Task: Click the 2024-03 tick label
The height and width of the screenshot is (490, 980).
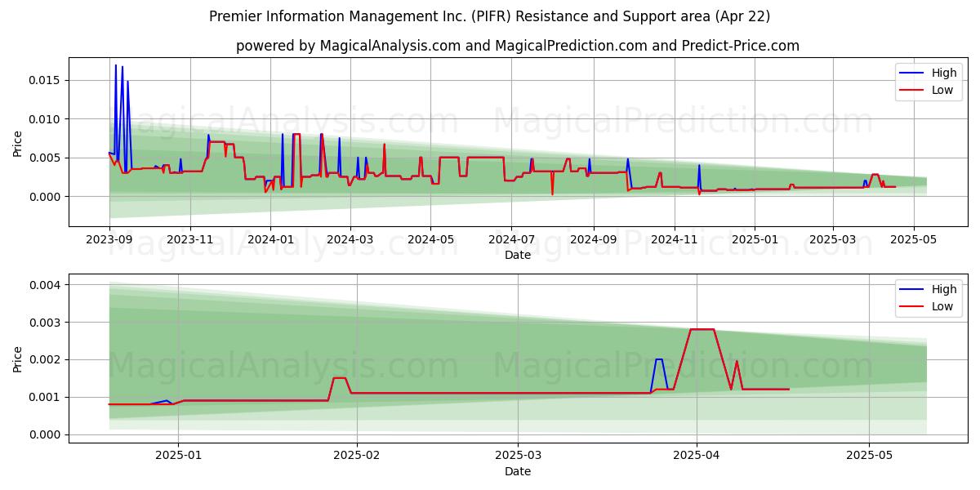Action: coord(350,239)
